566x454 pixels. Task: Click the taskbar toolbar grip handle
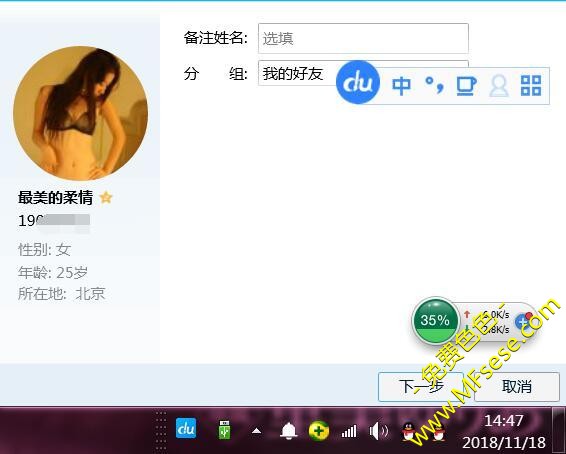click(161, 430)
